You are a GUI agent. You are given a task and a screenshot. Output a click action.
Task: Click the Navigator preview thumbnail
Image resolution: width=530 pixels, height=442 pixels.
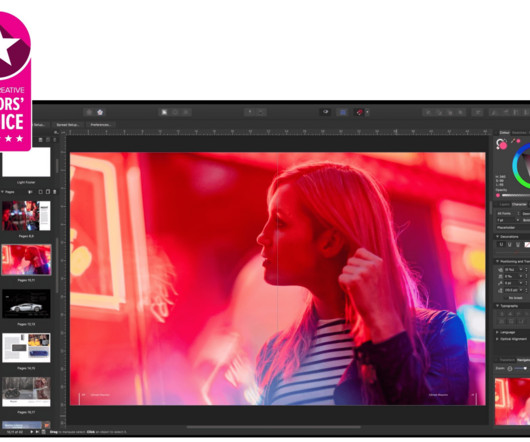pos(512,401)
